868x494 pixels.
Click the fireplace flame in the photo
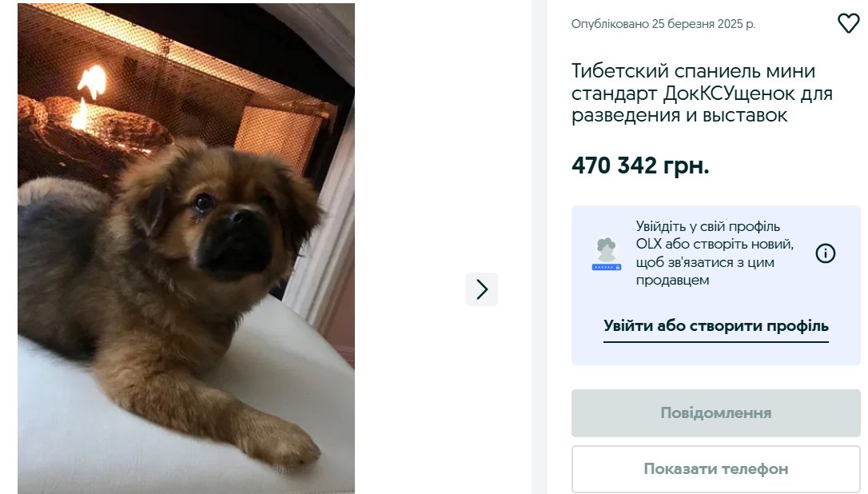pos(89,94)
